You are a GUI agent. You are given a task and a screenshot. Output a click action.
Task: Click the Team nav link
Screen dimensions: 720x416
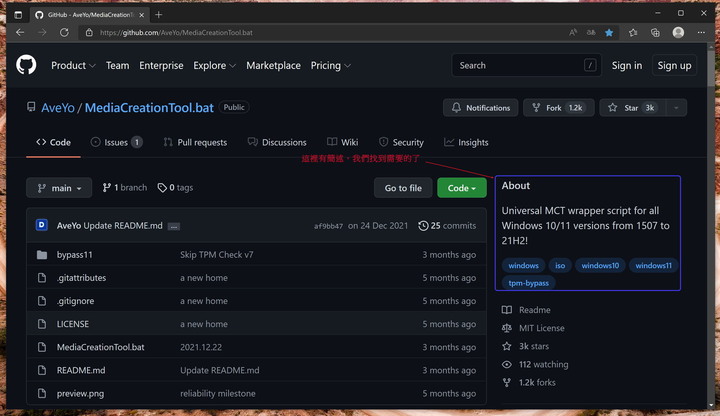[118, 65]
